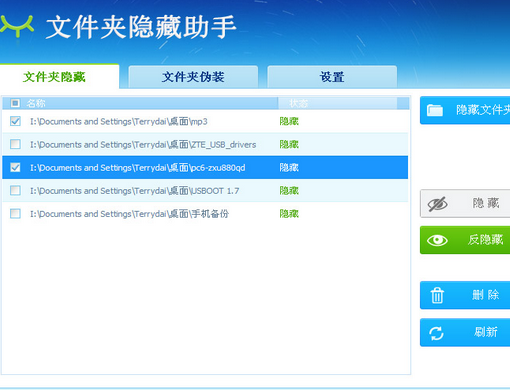
Task: Sort by the 名称 column header
Action: click(36, 103)
